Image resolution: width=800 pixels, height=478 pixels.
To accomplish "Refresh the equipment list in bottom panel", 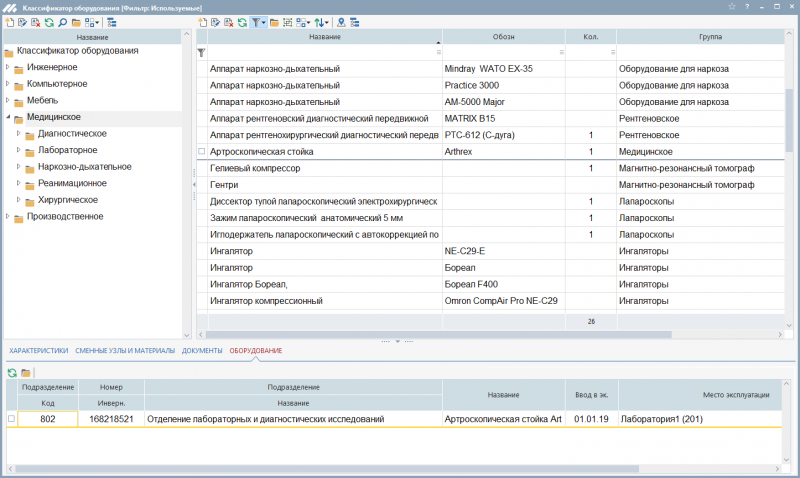I will click(12, 372).
